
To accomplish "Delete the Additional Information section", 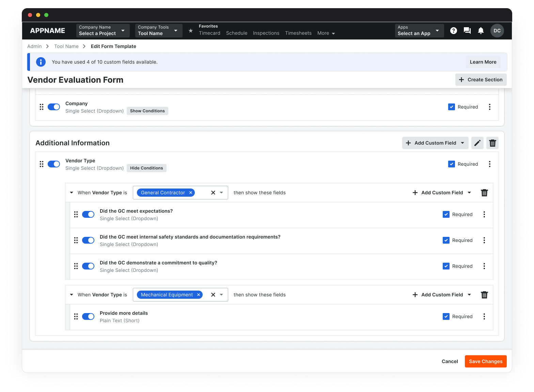I will [492, 143].
